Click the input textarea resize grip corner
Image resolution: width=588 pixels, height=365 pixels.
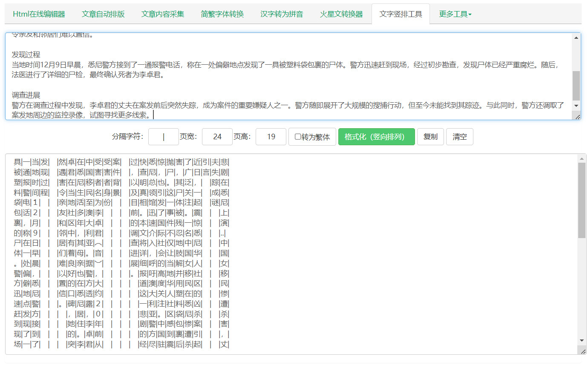(x=577, y=117)
